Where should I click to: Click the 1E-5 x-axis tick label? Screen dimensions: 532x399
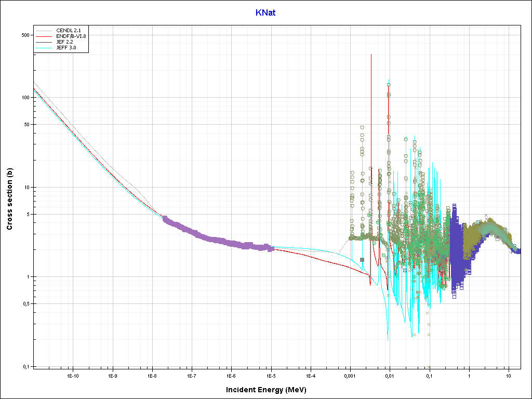271,375
